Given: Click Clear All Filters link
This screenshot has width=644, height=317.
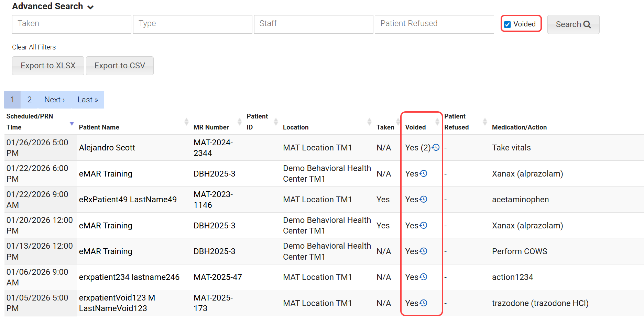Looking at the screenshot, I should 34,47.
